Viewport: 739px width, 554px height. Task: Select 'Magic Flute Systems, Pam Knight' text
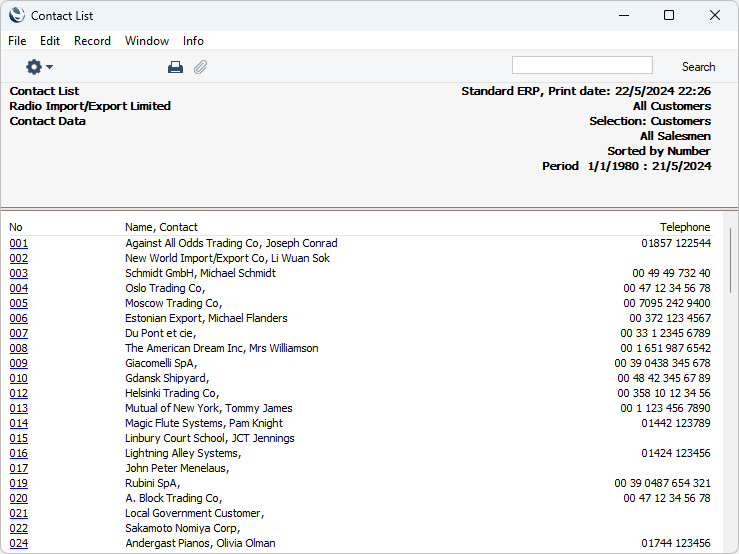(x=204, y=423)
